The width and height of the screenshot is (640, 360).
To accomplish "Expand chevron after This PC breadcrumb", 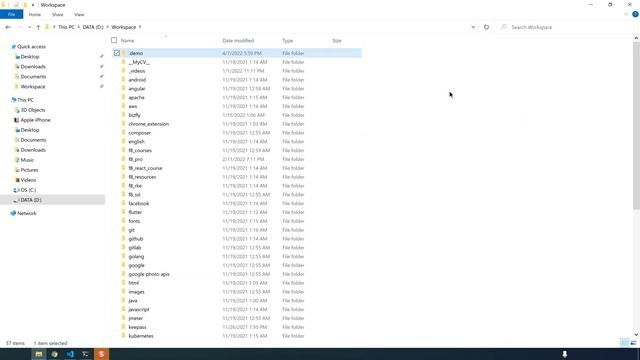I will pos(78,27).
